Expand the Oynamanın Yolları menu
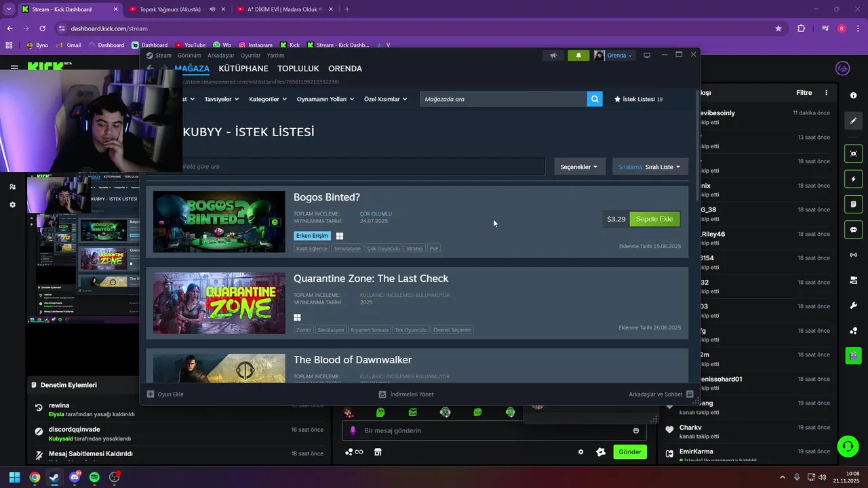Image resolution: width=868 pixels, height=488 pixels. pyautogui.click(x=325, y=99)
